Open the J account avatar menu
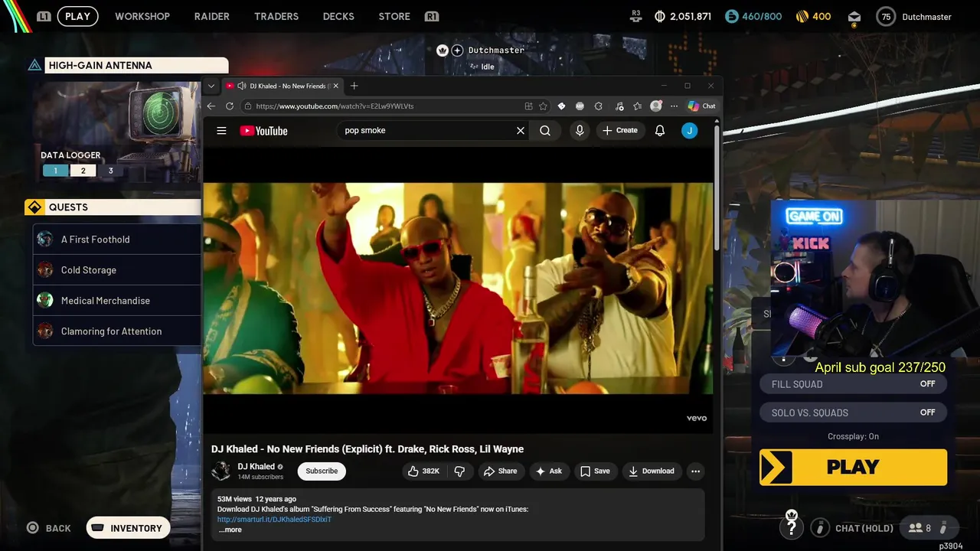The height and width of the screenshot is (551, 980). coord(690,131)
